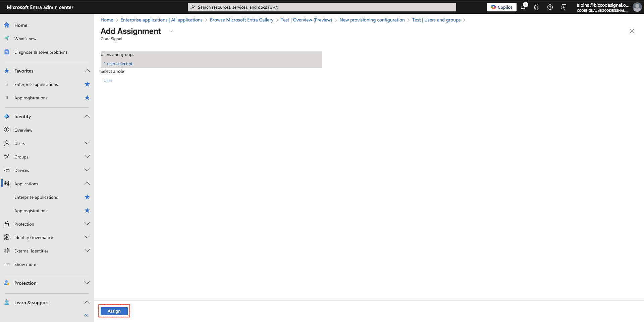Unfavorite Enterprise applications star under Favorites
Screen dimensions: 644x322
point(87,84)
